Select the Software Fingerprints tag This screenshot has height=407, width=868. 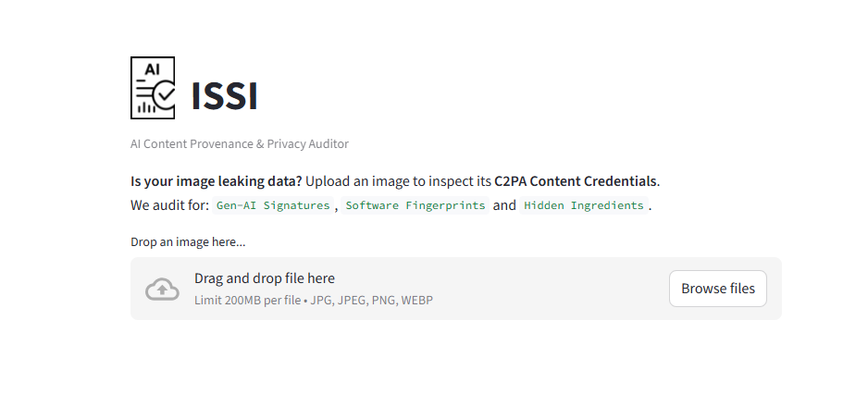tap(415, 205)
